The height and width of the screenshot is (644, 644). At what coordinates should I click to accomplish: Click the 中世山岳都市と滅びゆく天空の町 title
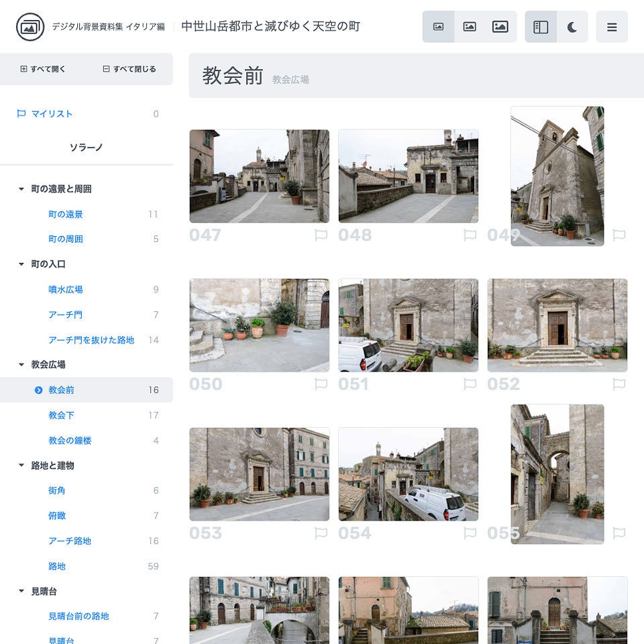click(x=270, y=26)
